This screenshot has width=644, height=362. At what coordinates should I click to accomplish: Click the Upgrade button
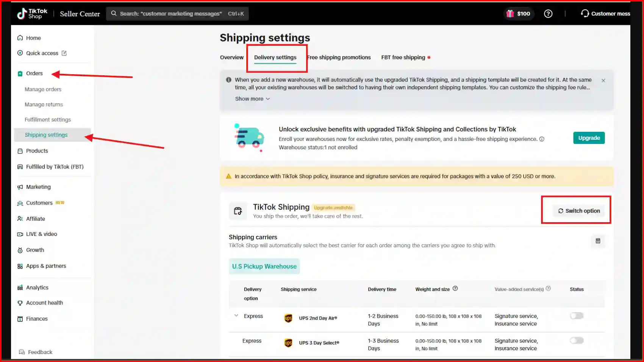click(589, 138)
